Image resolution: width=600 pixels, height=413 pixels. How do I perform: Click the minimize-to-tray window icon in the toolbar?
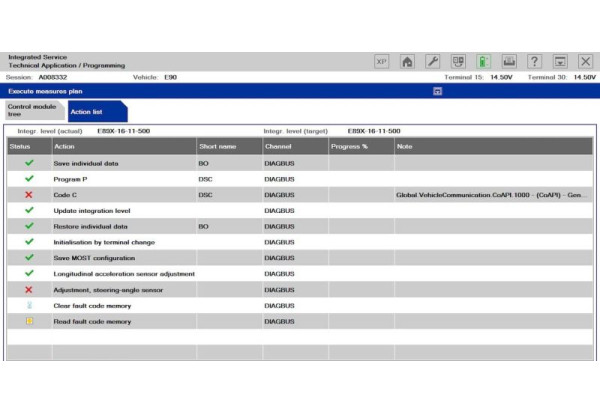560,61
